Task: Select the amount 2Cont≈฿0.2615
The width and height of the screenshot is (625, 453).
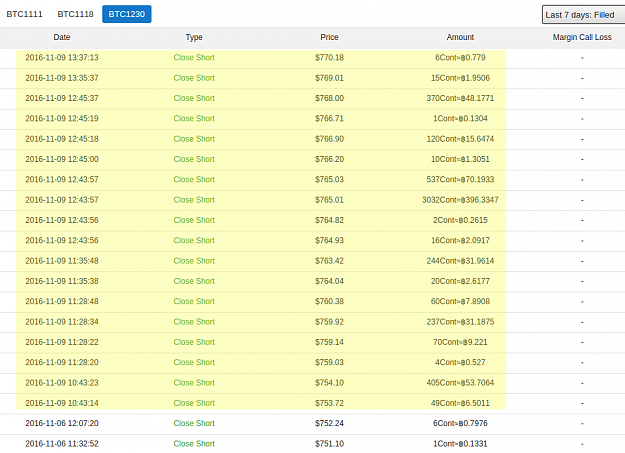Action: click(x=460, y=220)
